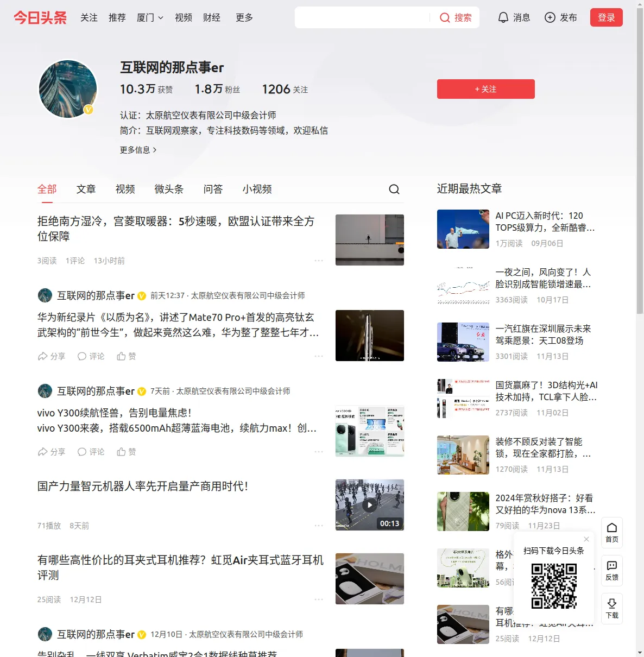Screen dimensions: 644x657
Task: Open hot article 一汽红旗在深圳展示未来驾乘愿景
Action: coord(544,334)
